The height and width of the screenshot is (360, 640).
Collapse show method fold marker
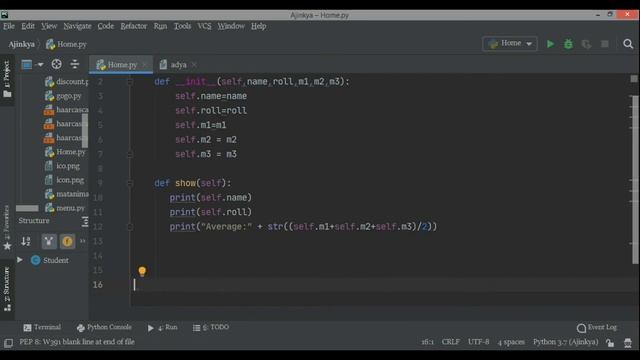[130, 183]
